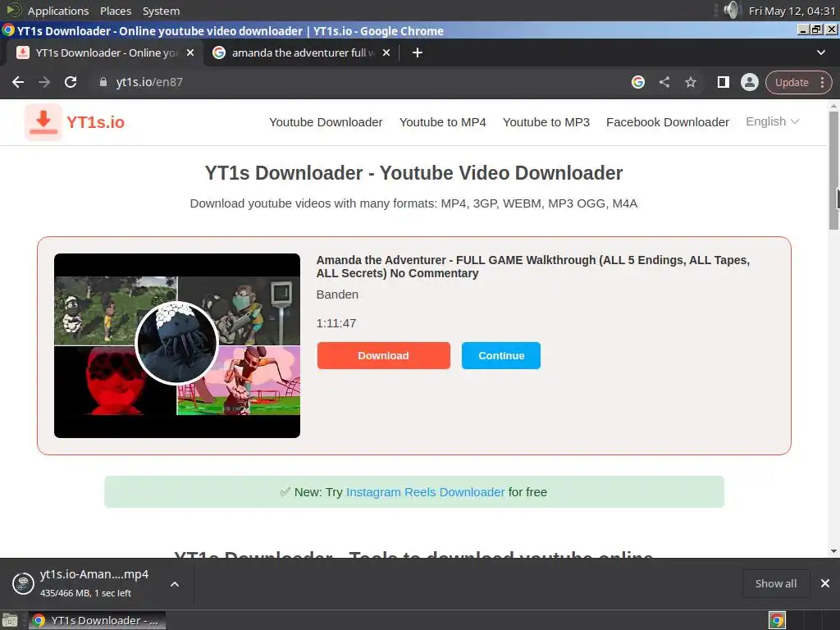
Task: Open Instagram Reels Downloader link
Action: point(425,492)
